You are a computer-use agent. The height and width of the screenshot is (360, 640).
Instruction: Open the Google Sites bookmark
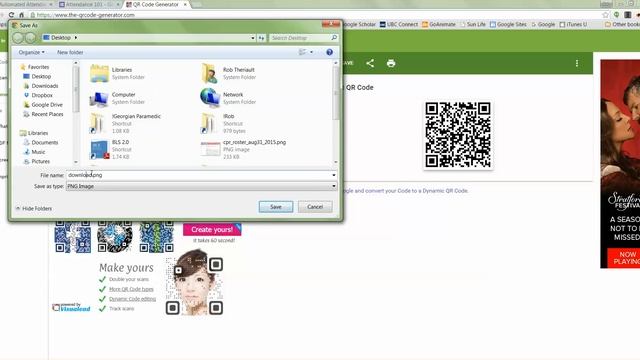pos(508,24)
